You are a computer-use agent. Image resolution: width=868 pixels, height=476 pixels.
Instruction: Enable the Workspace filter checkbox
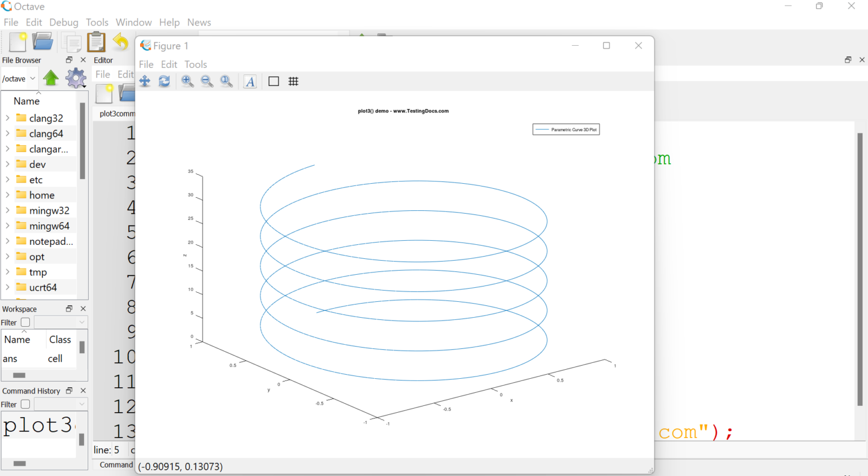24,322
